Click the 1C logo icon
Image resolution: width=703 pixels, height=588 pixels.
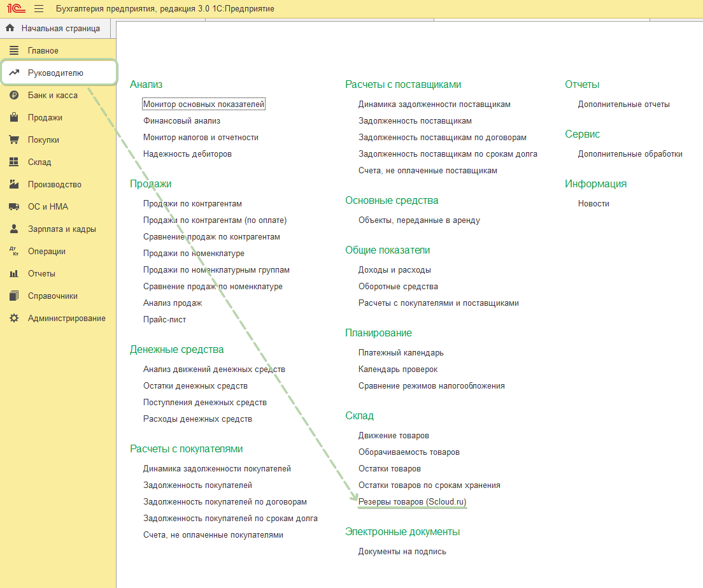pyautogui.click(x=16, y=8)
